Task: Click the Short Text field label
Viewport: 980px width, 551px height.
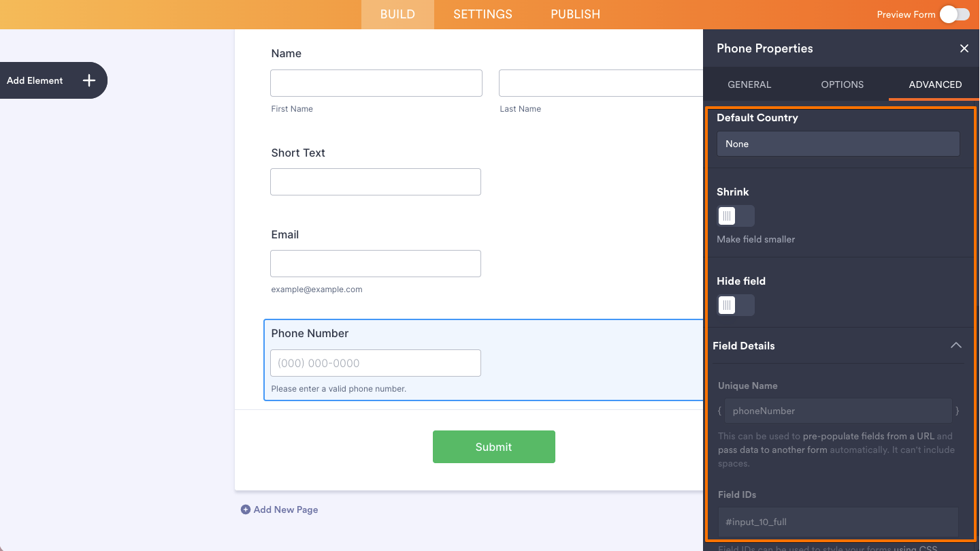Action: [x=298, y=153]
